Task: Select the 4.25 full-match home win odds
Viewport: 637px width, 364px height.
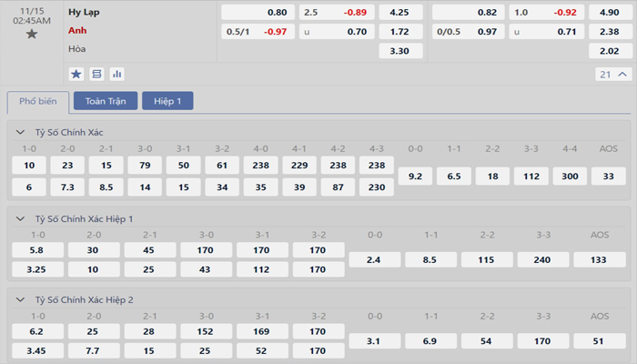Action: 399,13
